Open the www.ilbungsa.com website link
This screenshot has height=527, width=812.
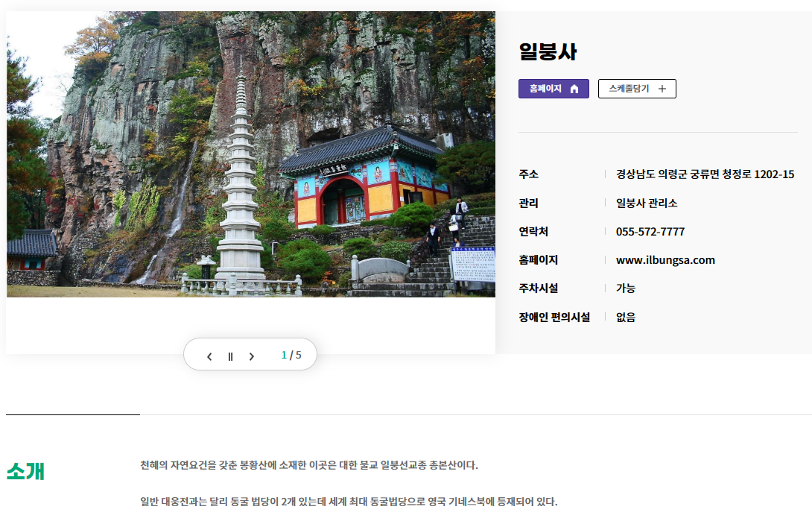click(x=665, y=260)
